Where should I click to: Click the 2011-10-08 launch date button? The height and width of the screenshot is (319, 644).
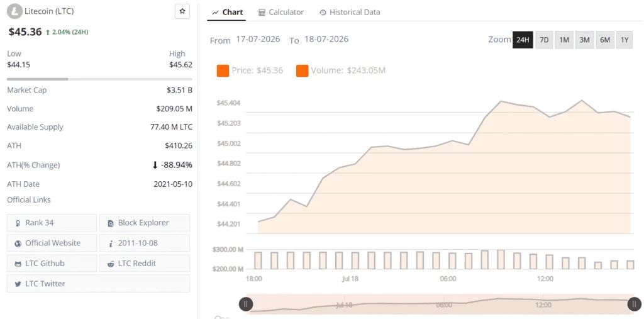pos(145,243)
